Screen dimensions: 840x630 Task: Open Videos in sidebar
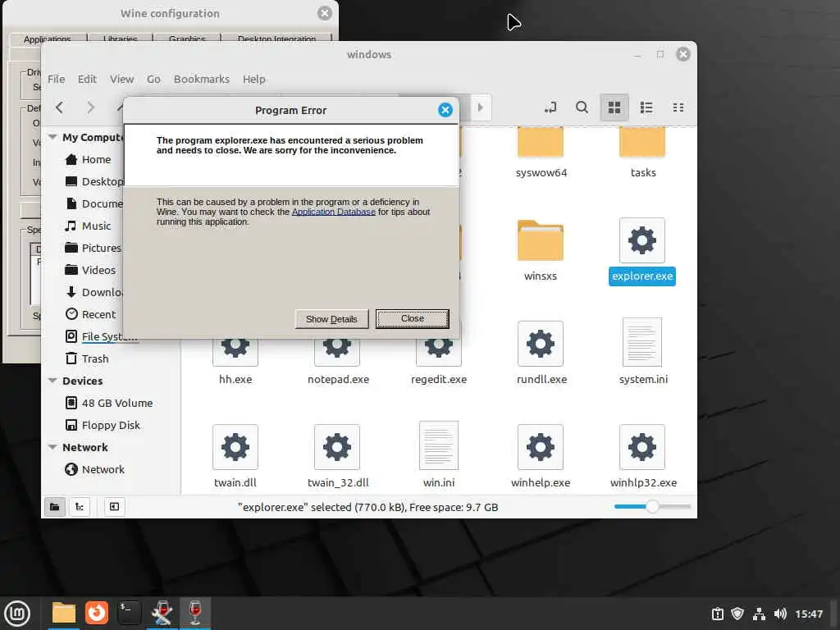click(x=90, y=270)
